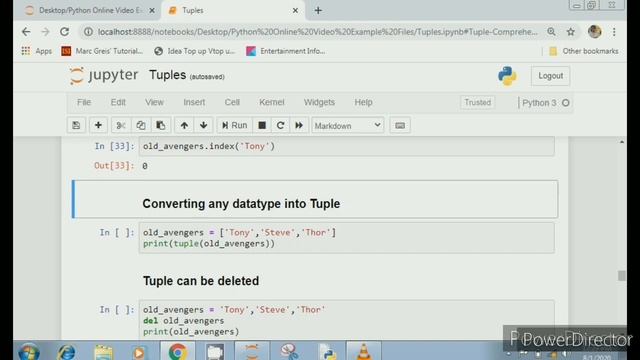Cut selected cells with the scissors icon
The image size is (640, 360).
121,125
